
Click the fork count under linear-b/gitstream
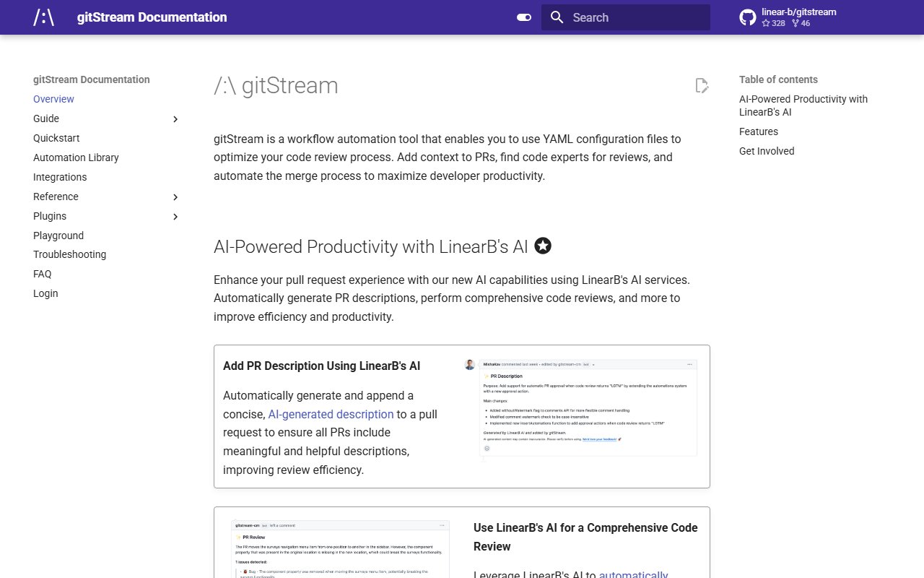(x=801, y=23)
